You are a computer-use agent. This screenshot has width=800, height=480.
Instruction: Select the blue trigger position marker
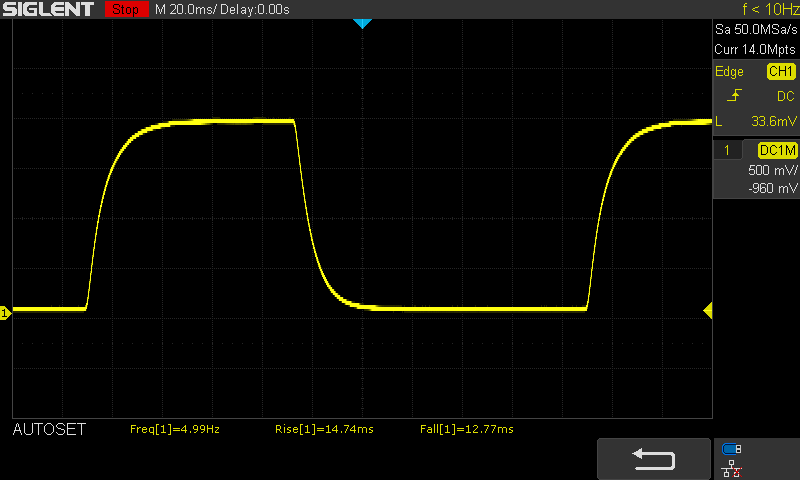[x=362, y=23]
